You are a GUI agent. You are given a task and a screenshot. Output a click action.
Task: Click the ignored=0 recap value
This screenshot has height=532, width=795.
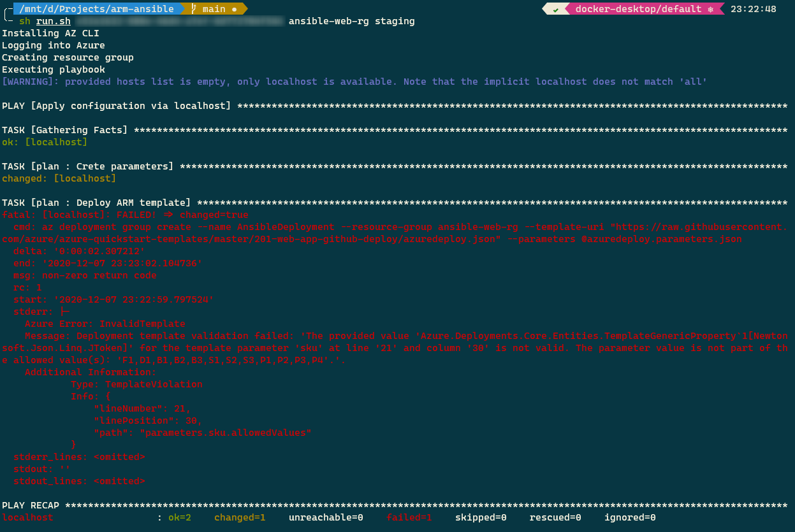click(630, 517)
